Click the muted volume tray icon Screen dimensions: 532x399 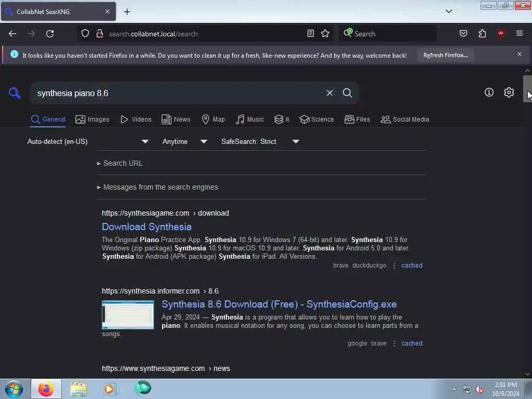pos(480,390)
